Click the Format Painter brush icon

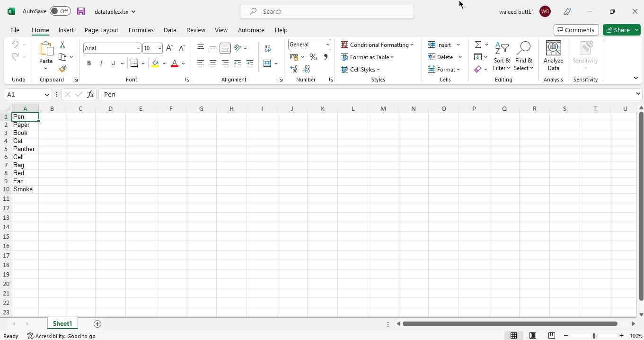(x=62, y=69)
